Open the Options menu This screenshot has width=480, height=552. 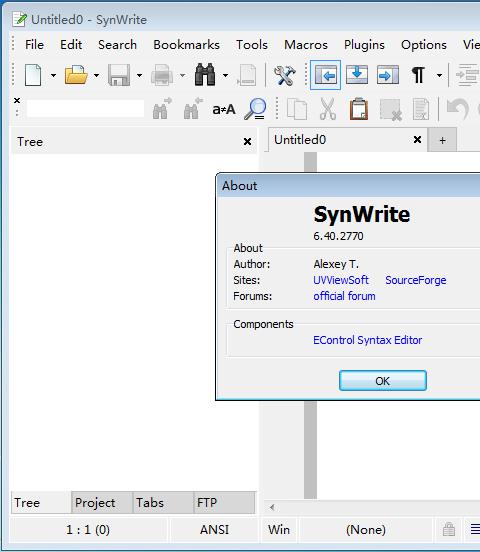424,45
